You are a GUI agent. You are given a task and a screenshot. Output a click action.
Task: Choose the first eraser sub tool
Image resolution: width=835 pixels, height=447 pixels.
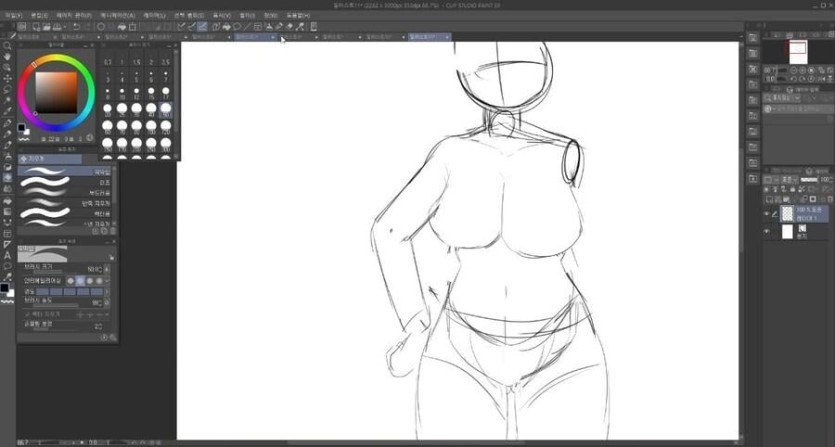(67, 172)
